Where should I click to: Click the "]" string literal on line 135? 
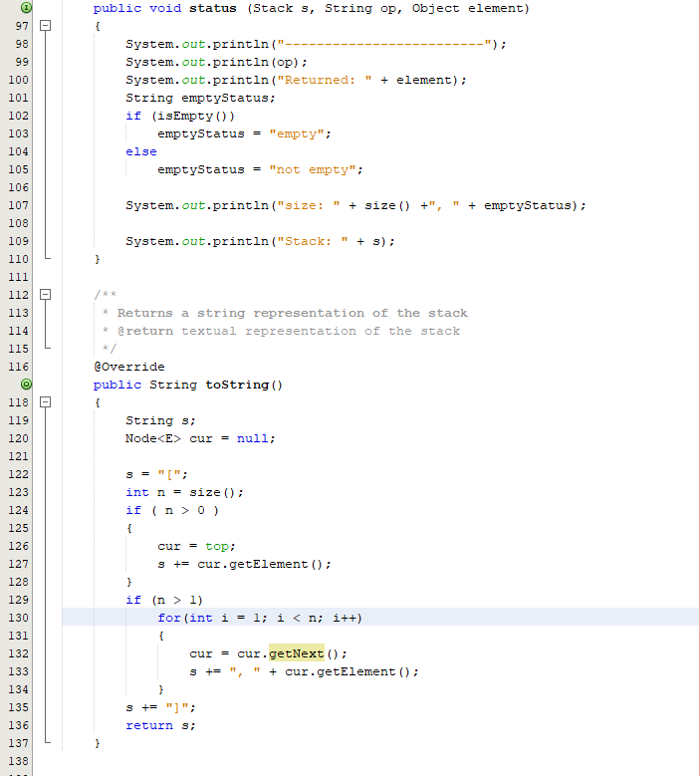click(x=177, y=707)
